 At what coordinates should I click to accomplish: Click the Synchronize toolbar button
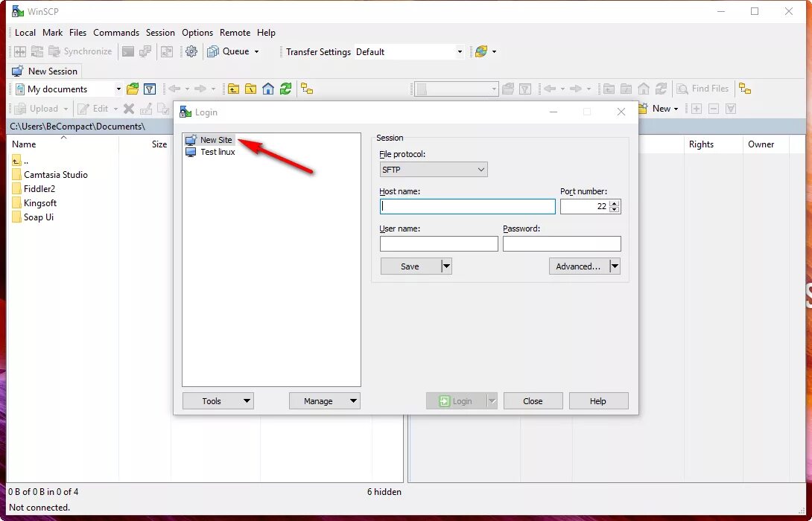click(80, 51)
